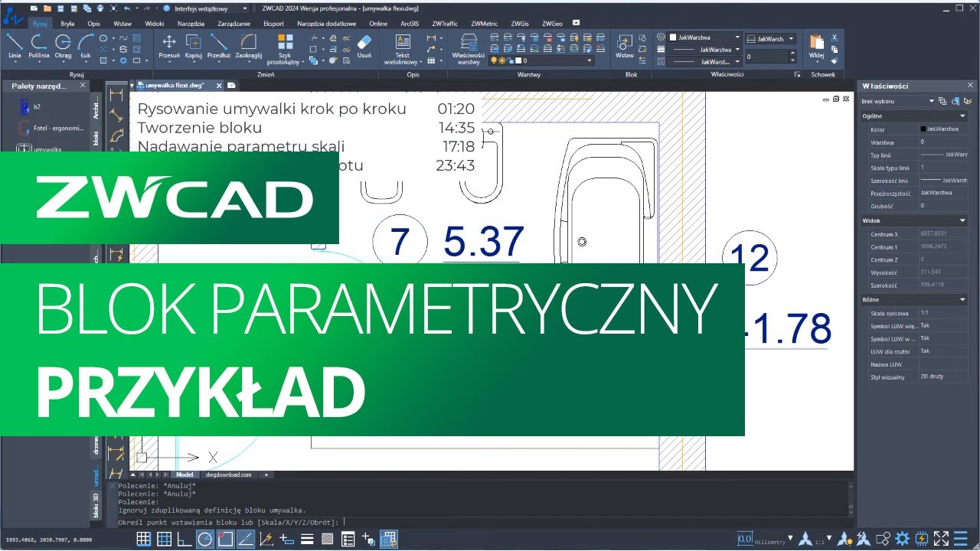980x551 pixels.
Task: Collapse the Widok properties section
Action: pyautogui.click(x=962, y=220)
